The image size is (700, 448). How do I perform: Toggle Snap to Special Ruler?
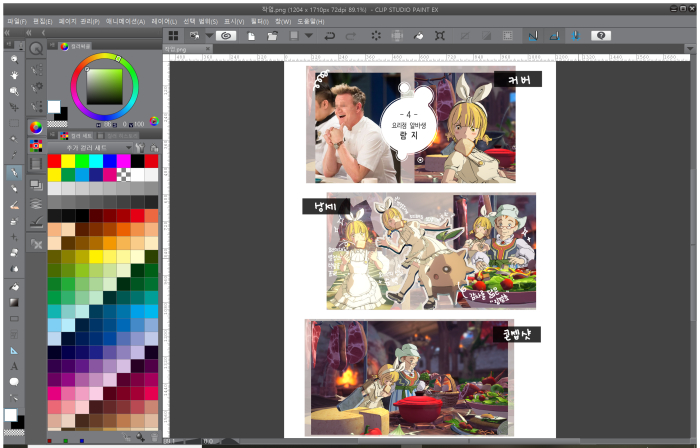tap(554, 35)
